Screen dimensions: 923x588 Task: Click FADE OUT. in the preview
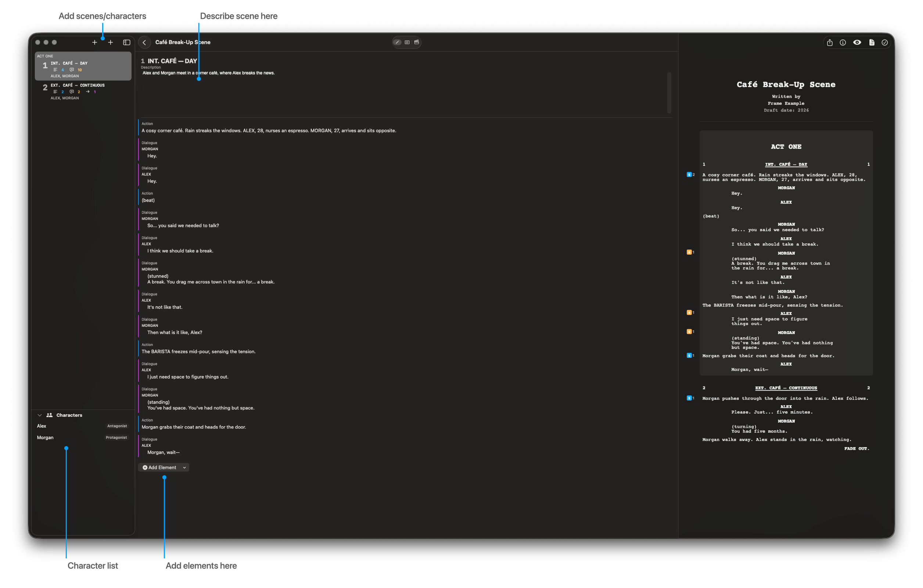click(x=857, y=448)
